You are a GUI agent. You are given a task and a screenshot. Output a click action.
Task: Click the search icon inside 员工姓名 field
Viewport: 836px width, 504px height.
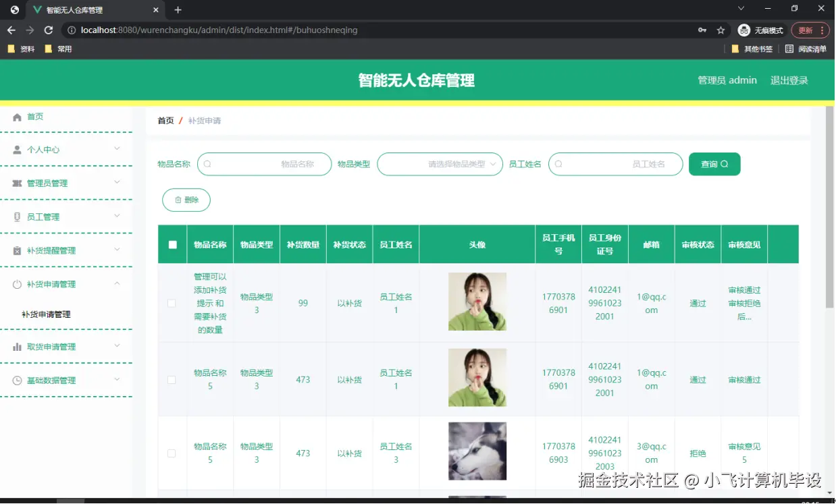coord(558,164)
